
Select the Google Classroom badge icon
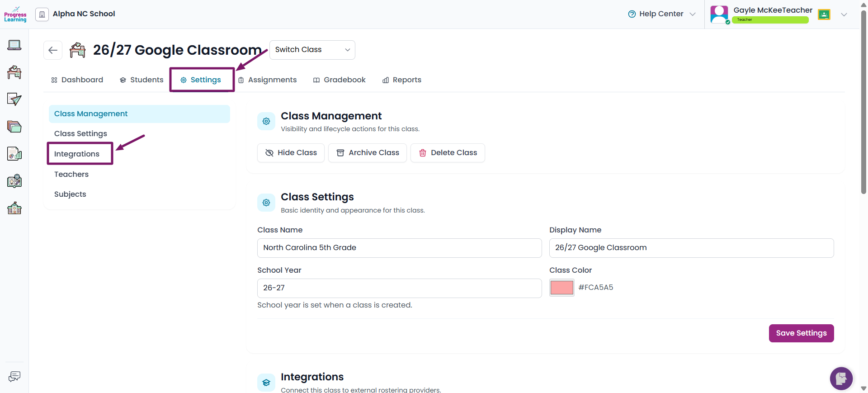point(824,14)
